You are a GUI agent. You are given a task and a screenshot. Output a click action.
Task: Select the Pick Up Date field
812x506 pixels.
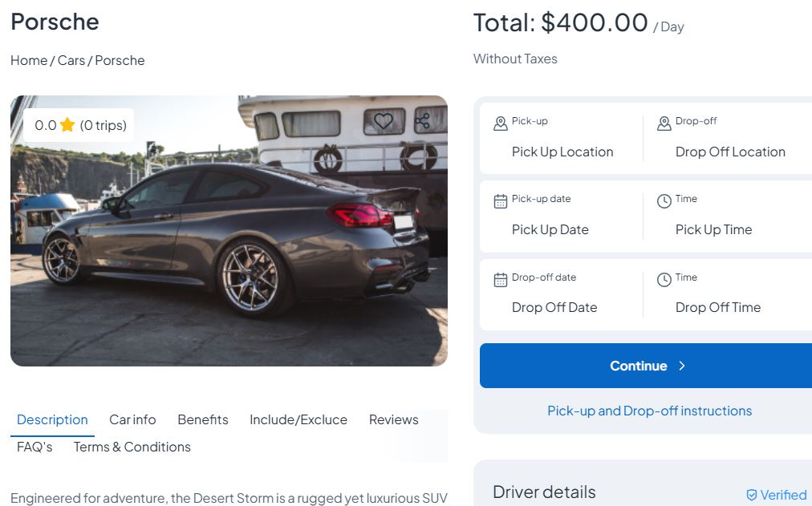click(550, 229)
